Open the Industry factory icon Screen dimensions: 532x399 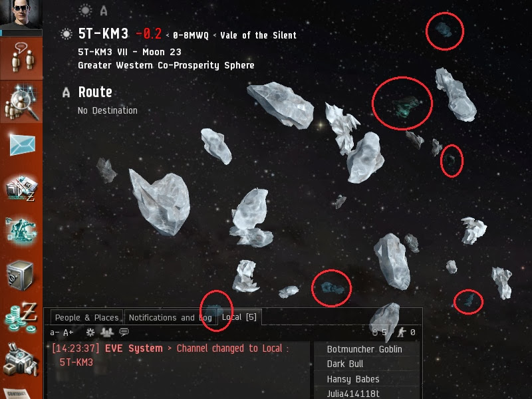(x=20, y=360)
